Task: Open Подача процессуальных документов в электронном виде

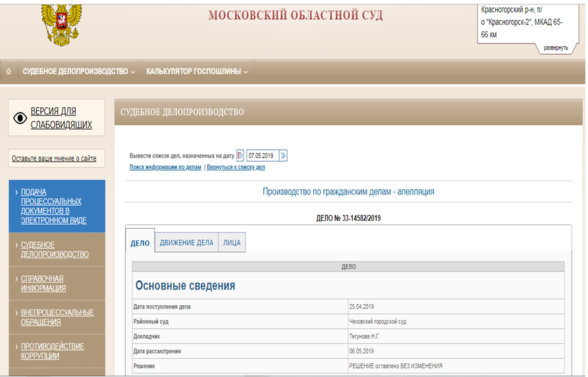Action: coord(54,206)
